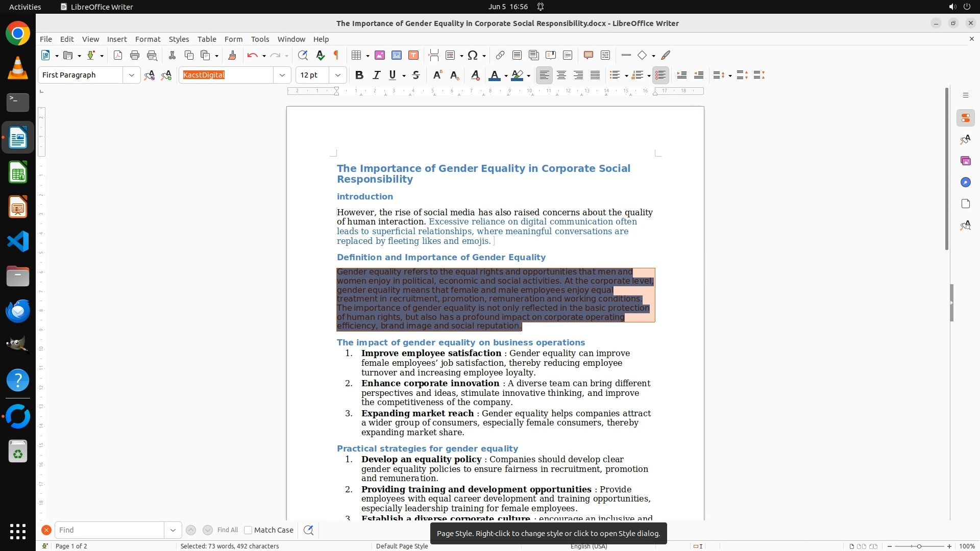Expand the font size dropdown
Image resolution: width=980 pixels, height=551 pixels.
[338, 75]
